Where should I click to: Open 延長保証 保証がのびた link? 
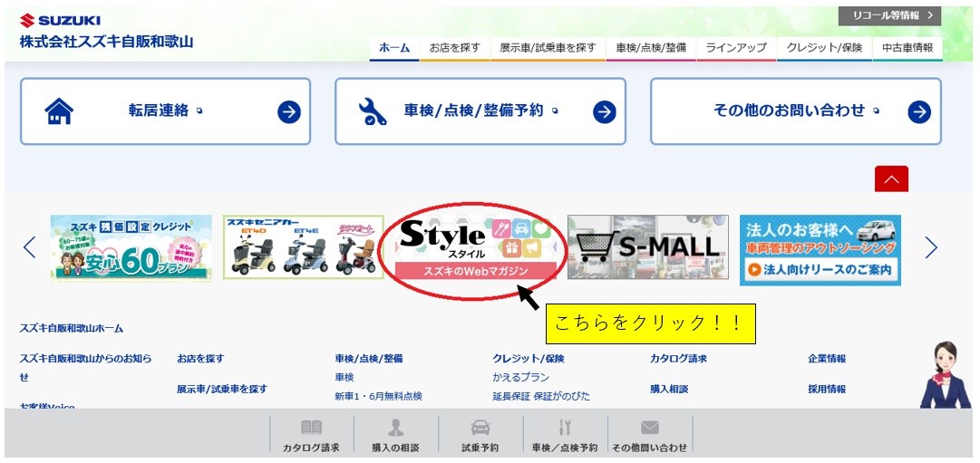pyautogui.click(x=541, y=396)
